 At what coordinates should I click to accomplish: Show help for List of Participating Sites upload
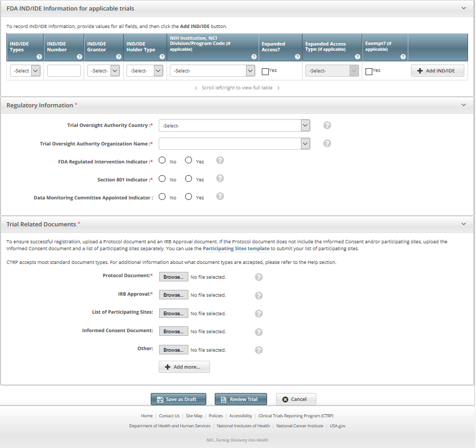pyautogui.click(x=259, y=314)
